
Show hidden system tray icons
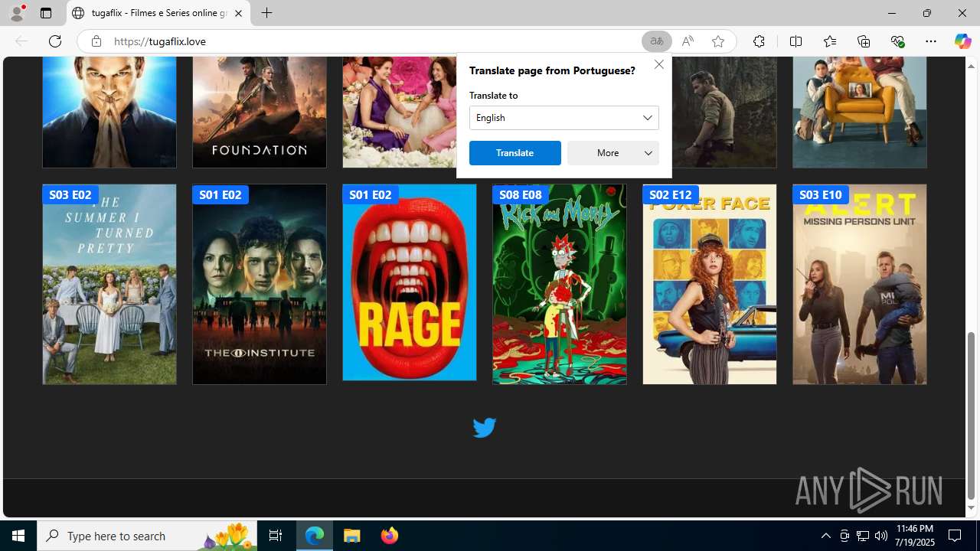tap(825, 536)
